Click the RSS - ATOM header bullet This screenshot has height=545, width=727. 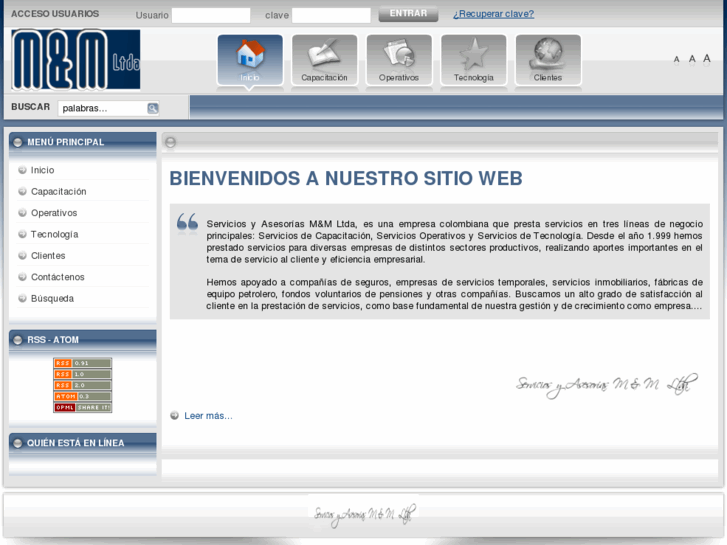[x=18, y=340]
